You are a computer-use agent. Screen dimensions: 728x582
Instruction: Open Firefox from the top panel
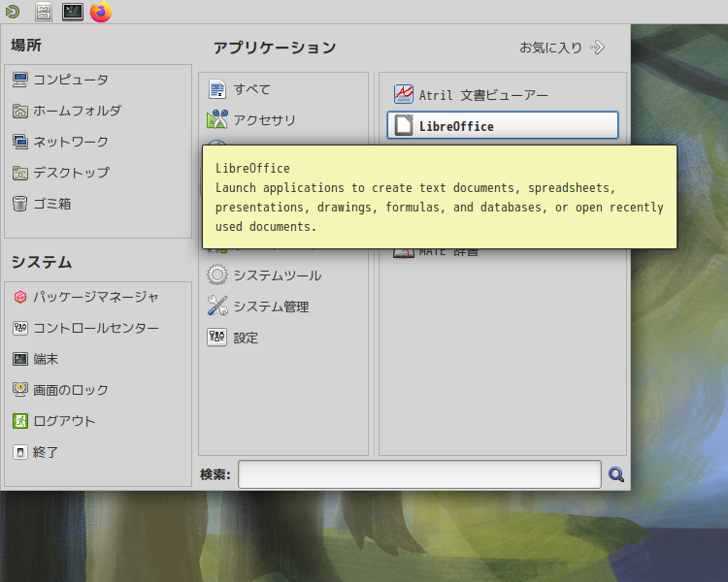(101, 12)
